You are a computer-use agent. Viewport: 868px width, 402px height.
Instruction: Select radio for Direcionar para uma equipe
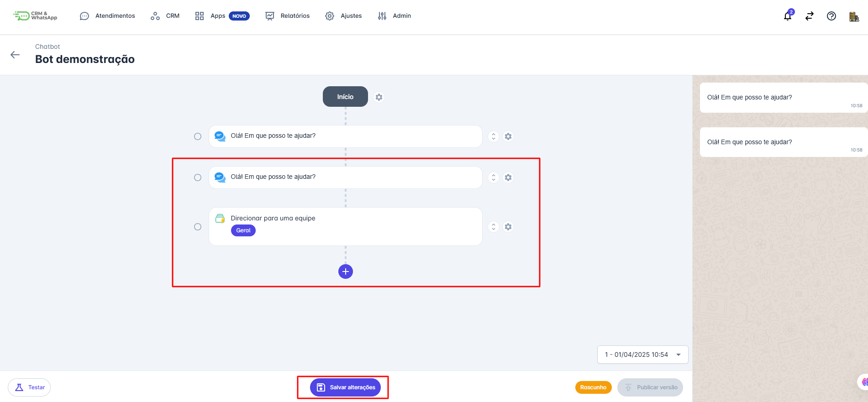[198, 227]
